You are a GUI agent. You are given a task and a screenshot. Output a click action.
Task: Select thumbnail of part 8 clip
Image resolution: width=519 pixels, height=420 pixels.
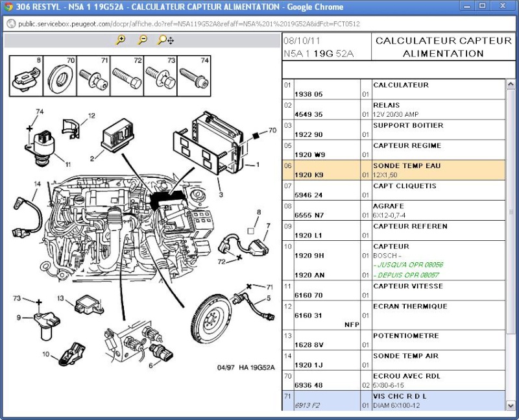coord(26,76)
